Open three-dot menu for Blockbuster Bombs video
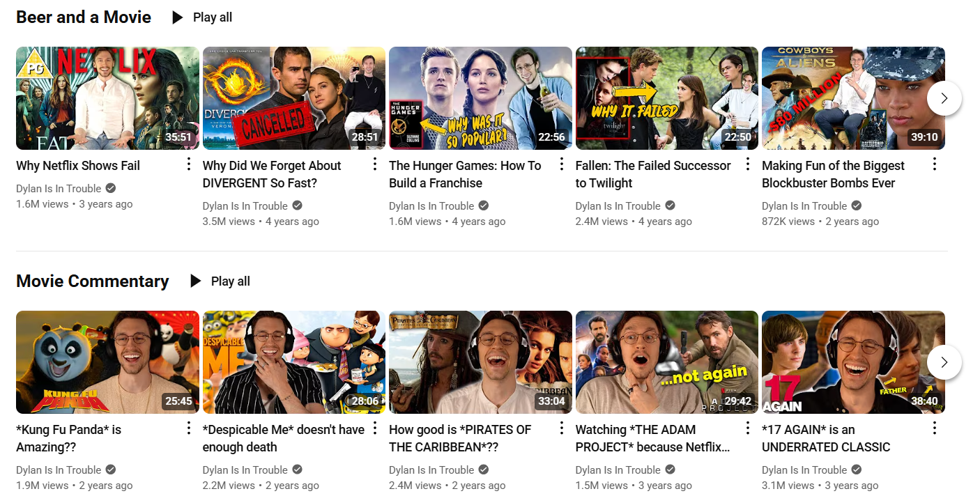The height and width of the screenshot is (496, 980). coord(934,164)
